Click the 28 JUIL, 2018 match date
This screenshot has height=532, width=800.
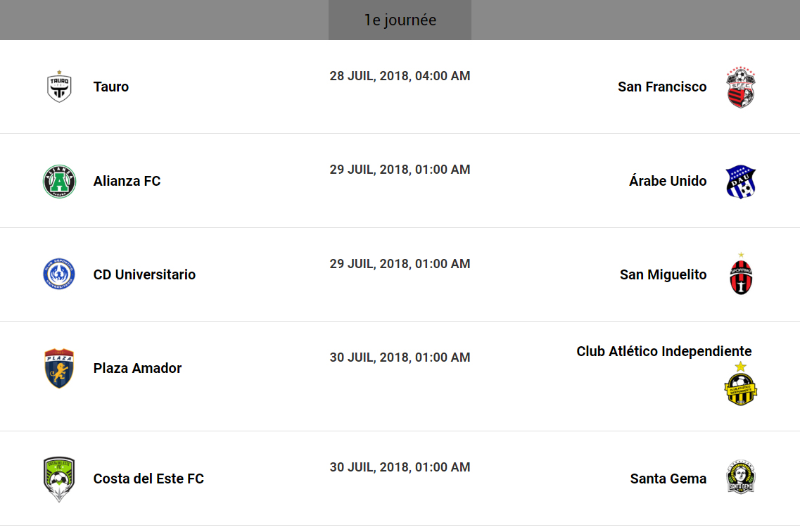pyautogui.click(x=400, y=76)
